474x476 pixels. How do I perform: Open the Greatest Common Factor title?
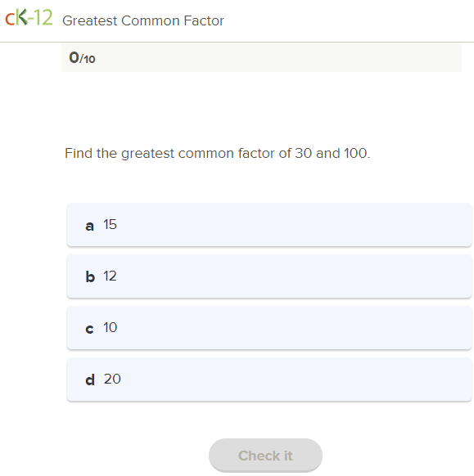click(x=143, y=21)
